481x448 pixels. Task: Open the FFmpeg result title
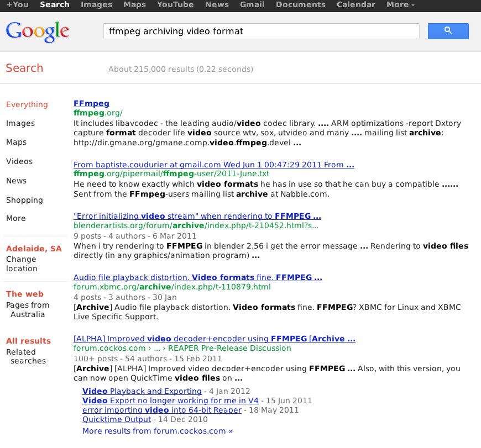91,103
